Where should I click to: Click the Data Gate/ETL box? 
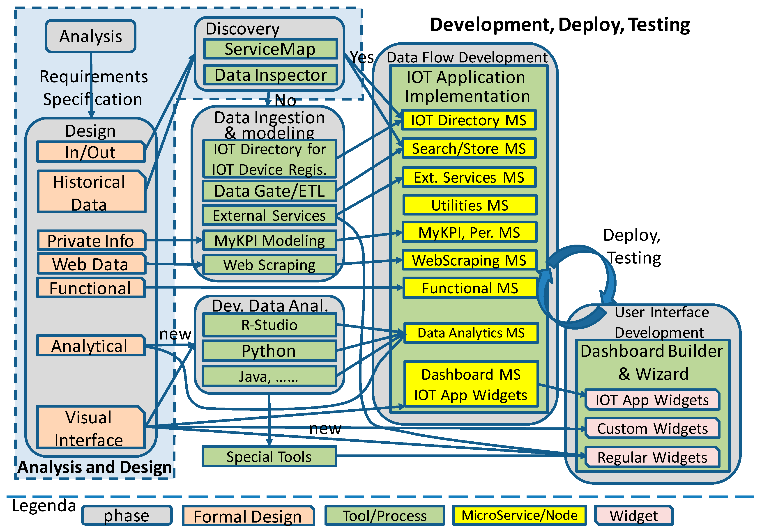pos(269,191)
